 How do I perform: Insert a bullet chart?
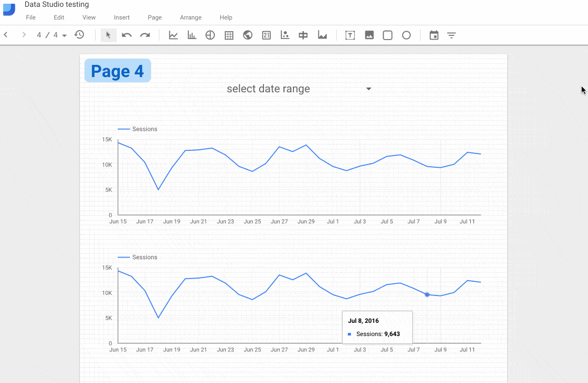point(304,35)
